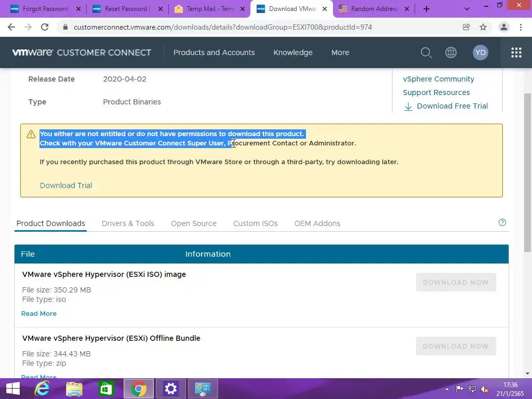The height and width of the screenshot is (399, 532).
Task: Click Chrome icon in taskbar
Action: point(138,389)
